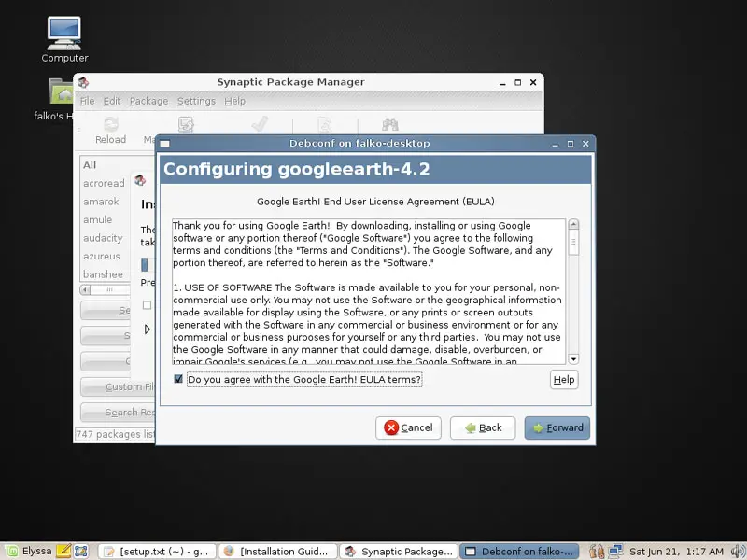Toggle the checkbox in the partially hidden install dialog
Screen dimensions: 747x560
(147, 305)
